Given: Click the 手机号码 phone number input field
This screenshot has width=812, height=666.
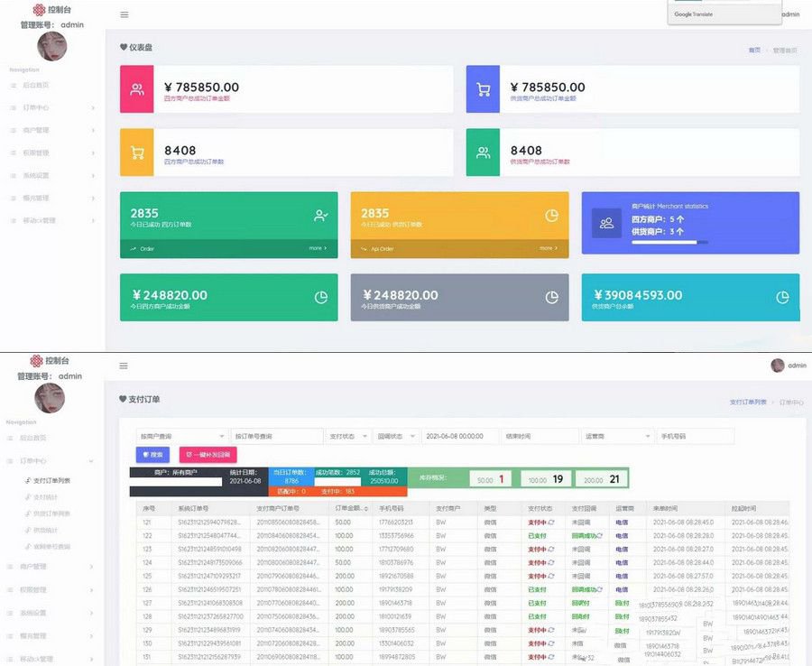Looking at the screenshot, I should click(x=695, y=436).
